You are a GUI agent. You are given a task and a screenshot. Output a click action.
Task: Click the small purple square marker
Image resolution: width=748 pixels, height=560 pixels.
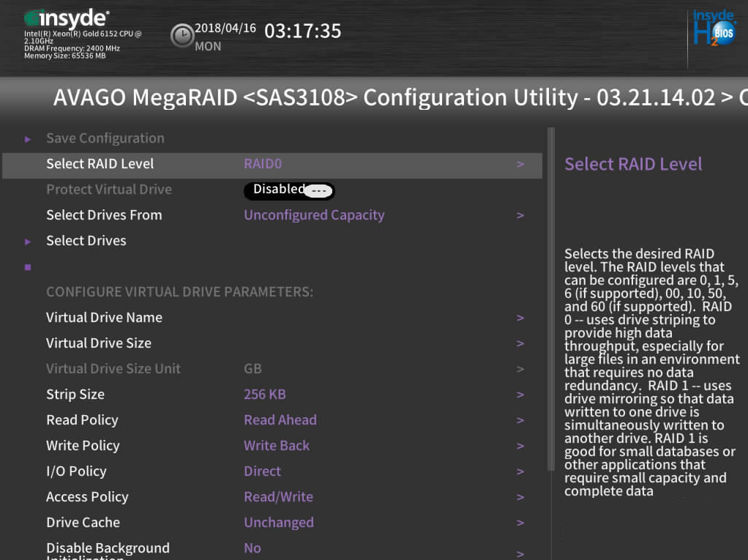tap(28, 267)
